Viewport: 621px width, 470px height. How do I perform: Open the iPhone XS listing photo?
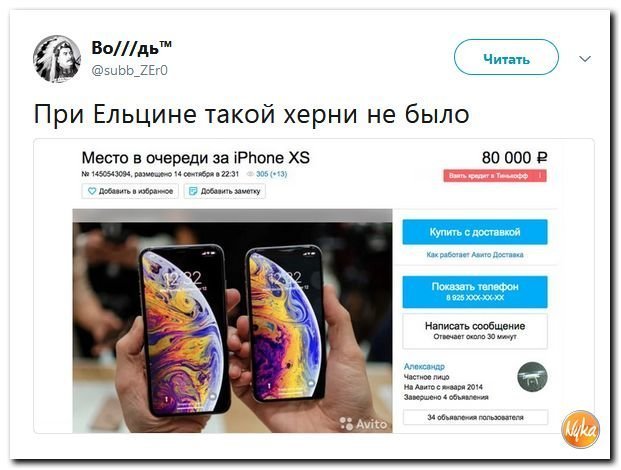click(232, 321)
